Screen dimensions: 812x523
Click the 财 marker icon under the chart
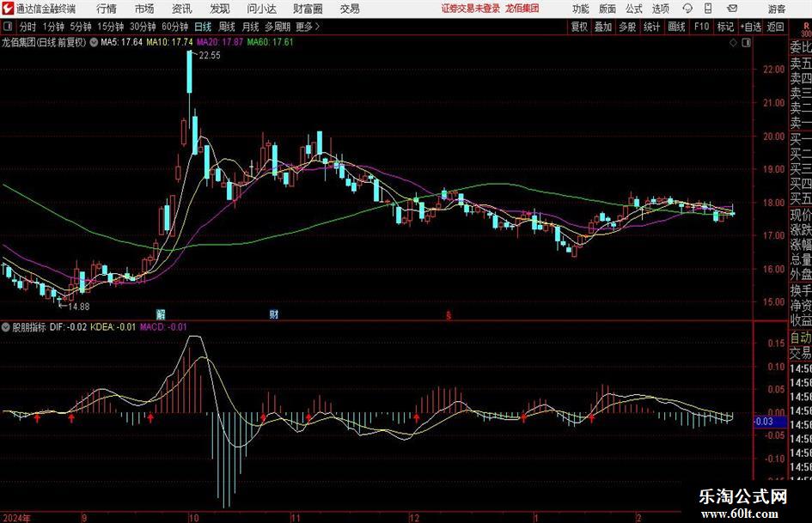[x=274, y=314]
